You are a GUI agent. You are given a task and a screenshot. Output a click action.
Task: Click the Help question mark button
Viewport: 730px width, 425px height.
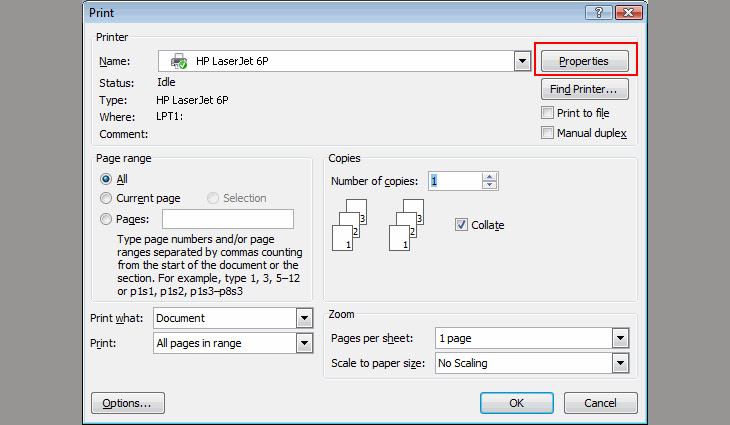click(x=600, y=12)
